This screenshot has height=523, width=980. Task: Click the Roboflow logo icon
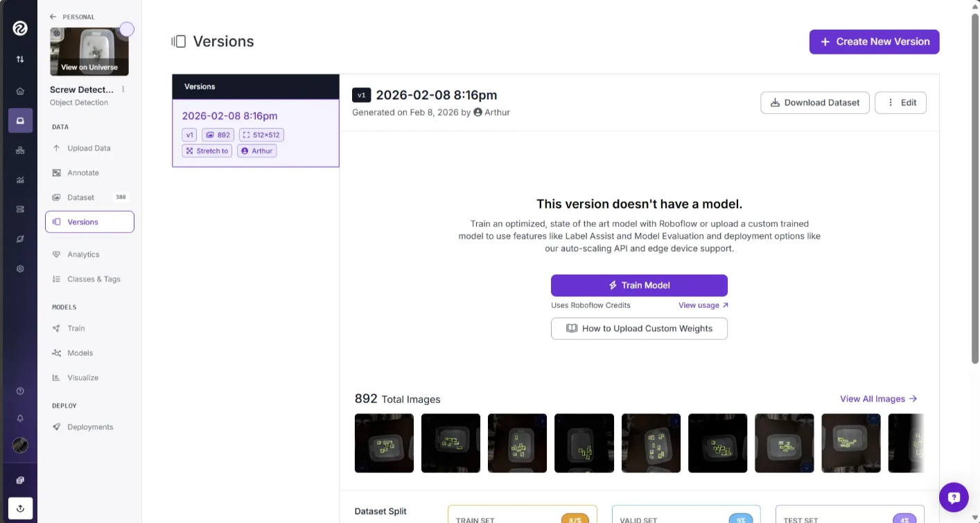(20, 28)
